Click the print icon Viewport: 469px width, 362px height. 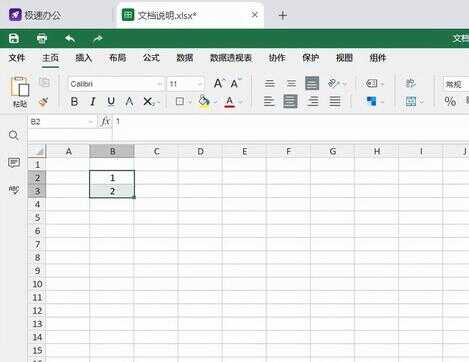tap(42, 39)
